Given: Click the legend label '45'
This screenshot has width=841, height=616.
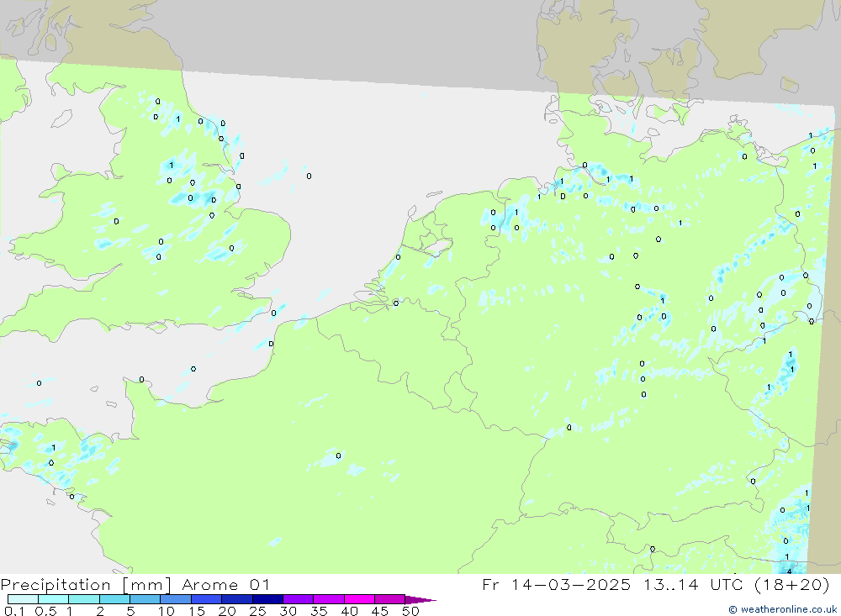Looking at the screenshot, I should (380, 611).
